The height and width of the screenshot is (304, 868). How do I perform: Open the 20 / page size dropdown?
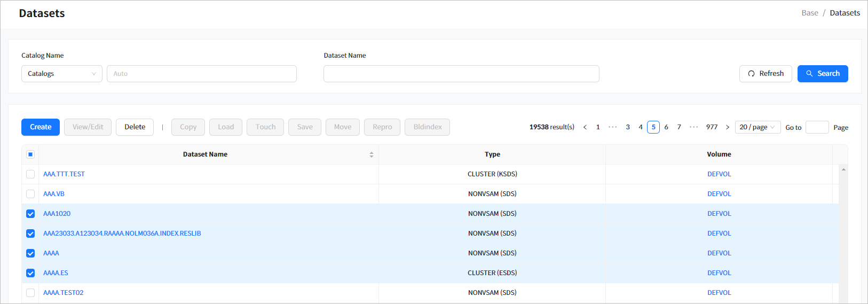click(757, 127)
